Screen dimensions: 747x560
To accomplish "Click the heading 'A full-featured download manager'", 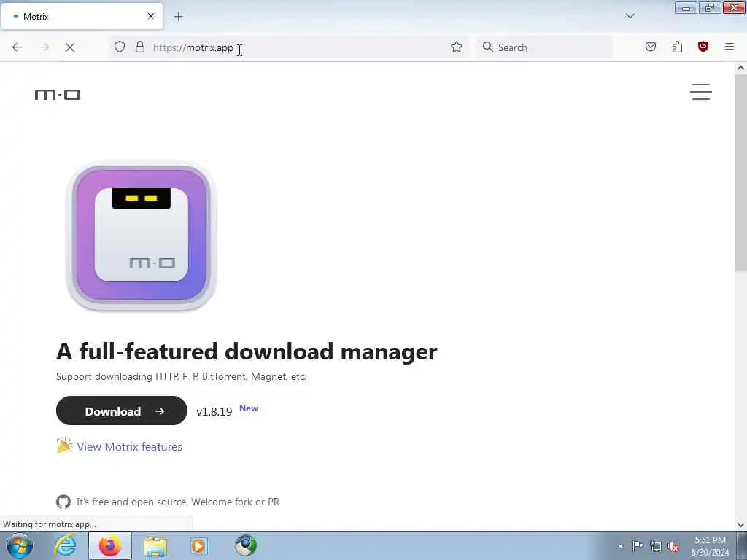I will pos(247,351).
